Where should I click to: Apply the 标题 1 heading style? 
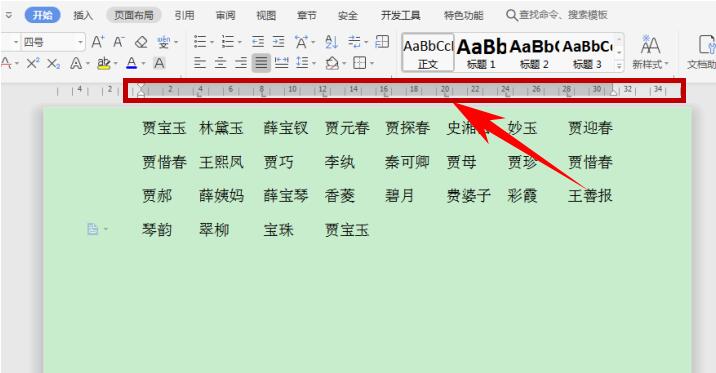[481, 53]
